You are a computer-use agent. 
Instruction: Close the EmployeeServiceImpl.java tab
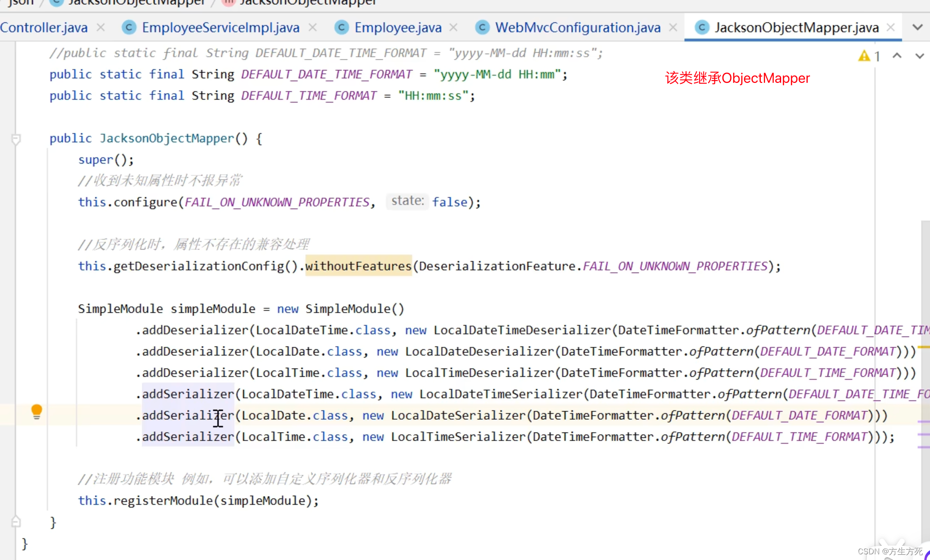[x=312, y=27]
